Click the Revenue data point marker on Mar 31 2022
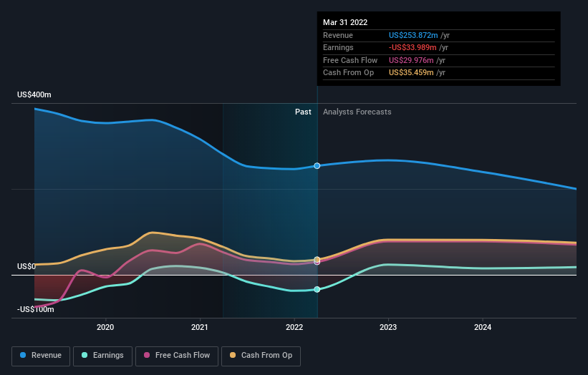Image resolution: width=588 pixels, height=375 pixels. [317, 165]
